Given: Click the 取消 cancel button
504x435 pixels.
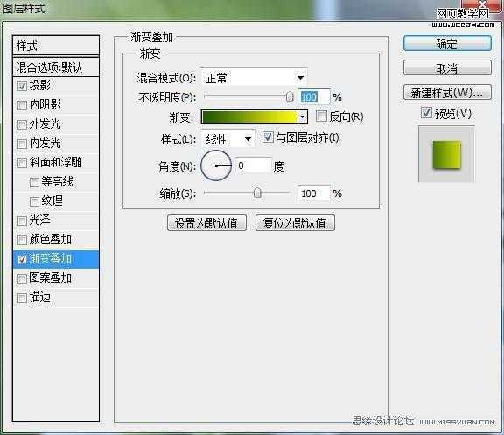Looking at the screenshot, I should click(447, 68).
